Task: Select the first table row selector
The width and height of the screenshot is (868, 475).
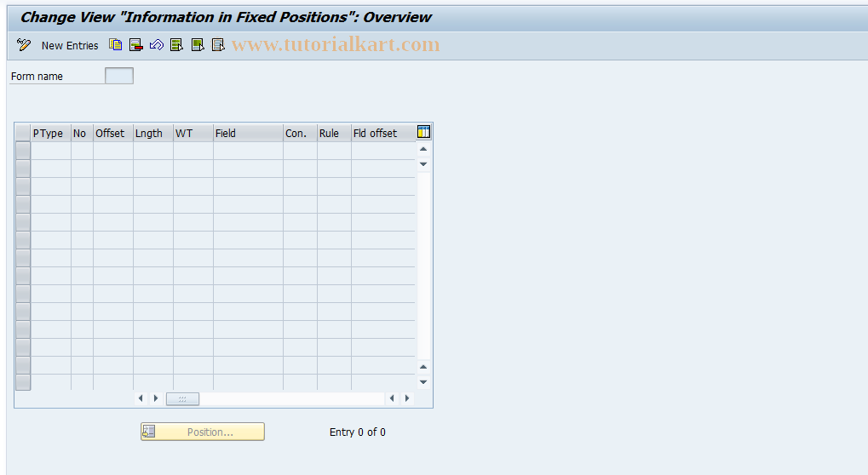Action: click(23, 151)
